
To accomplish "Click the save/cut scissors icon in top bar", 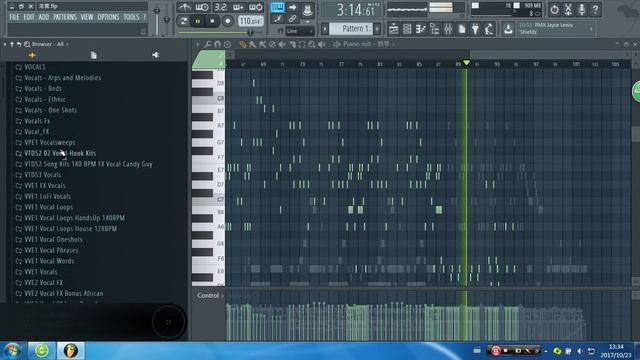I will pos(568,9).
